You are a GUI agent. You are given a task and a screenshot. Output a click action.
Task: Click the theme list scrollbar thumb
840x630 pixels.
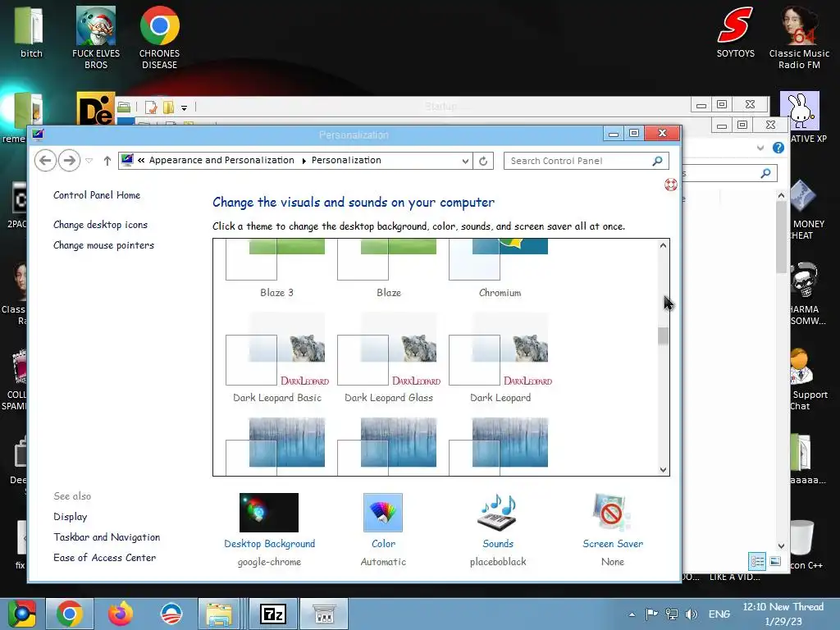pos(663,336)
